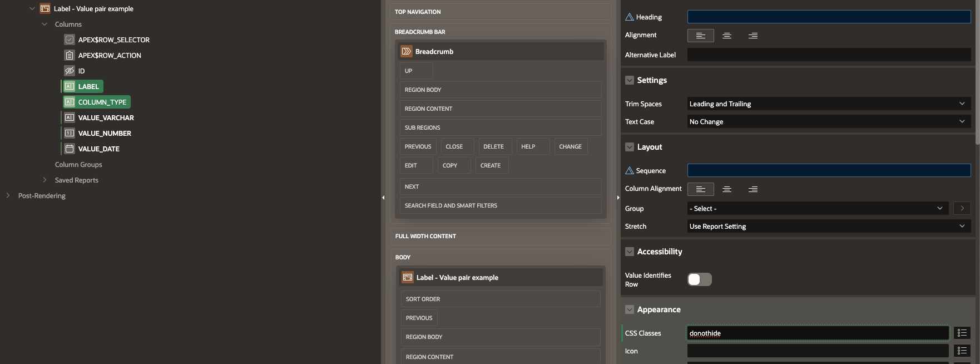Open Icon picker list button
This screenshot has height=364, width=980.
(962, 351)
